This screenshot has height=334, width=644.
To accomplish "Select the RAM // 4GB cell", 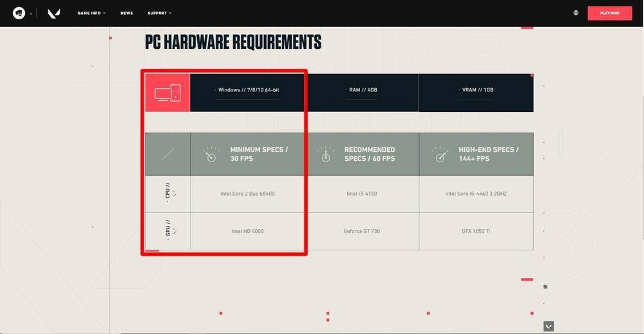I will 363,93.
